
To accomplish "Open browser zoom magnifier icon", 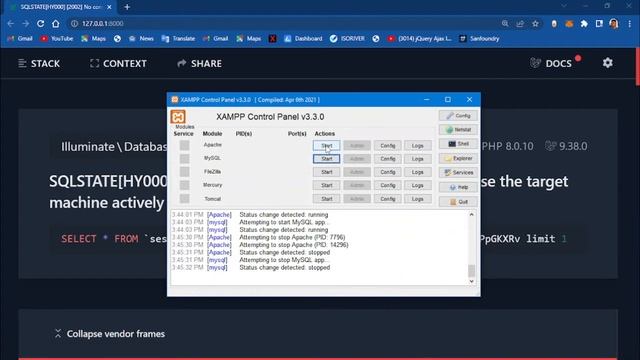I will [x=505, y=24].
